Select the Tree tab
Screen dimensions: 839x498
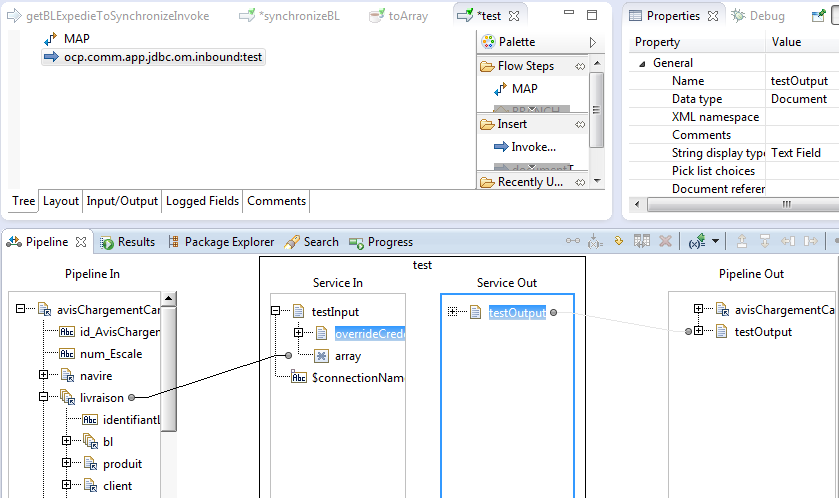click(24, 201)
